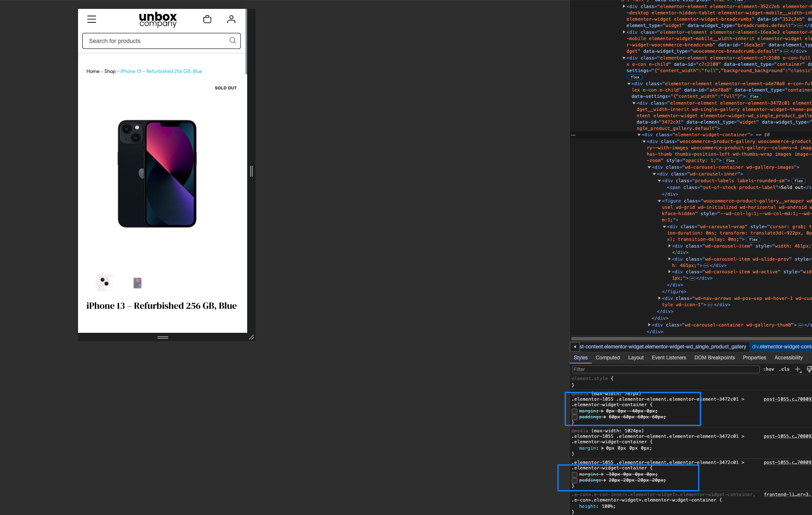Click the Elements panel horizontal scrollbar
Image resolution: width=812 pixels, height=515 pixels.
(x=691, y=338)
